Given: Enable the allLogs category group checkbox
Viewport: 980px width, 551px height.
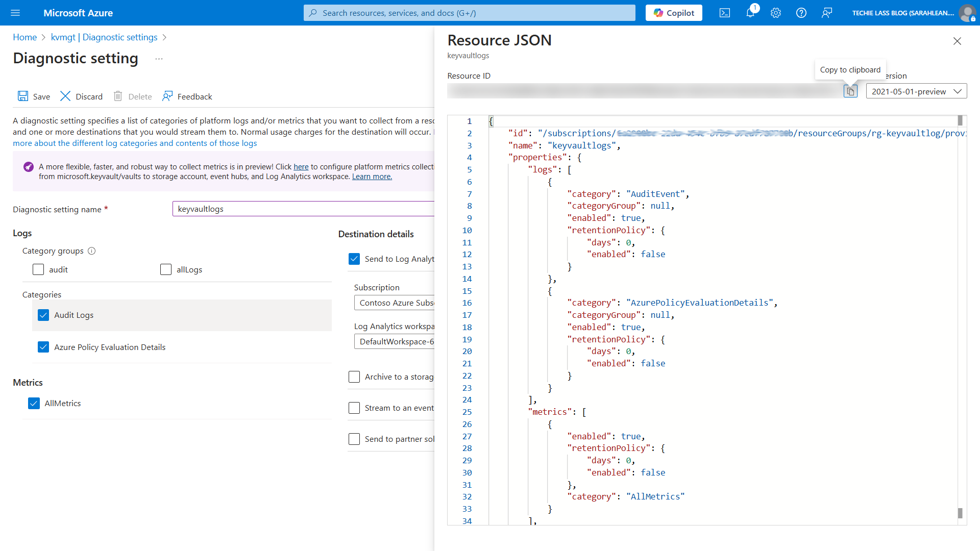Looking at the screenshot, I should (x=165, y=269).
